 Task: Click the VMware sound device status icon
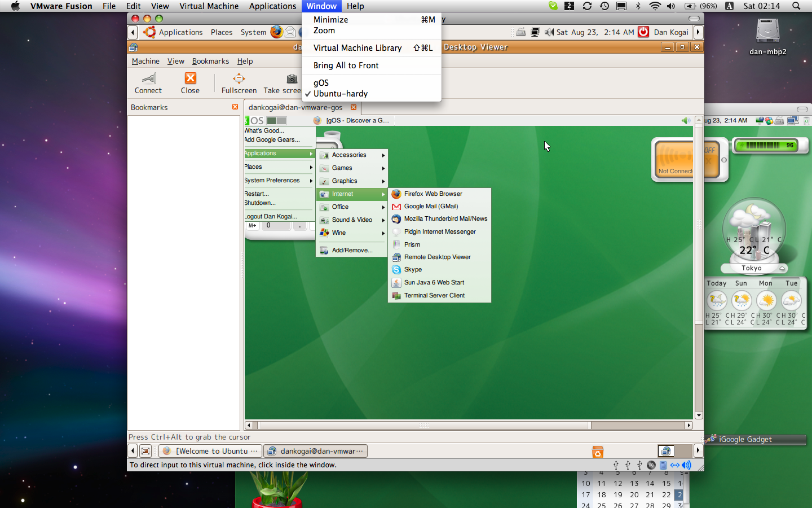point(686,465)
